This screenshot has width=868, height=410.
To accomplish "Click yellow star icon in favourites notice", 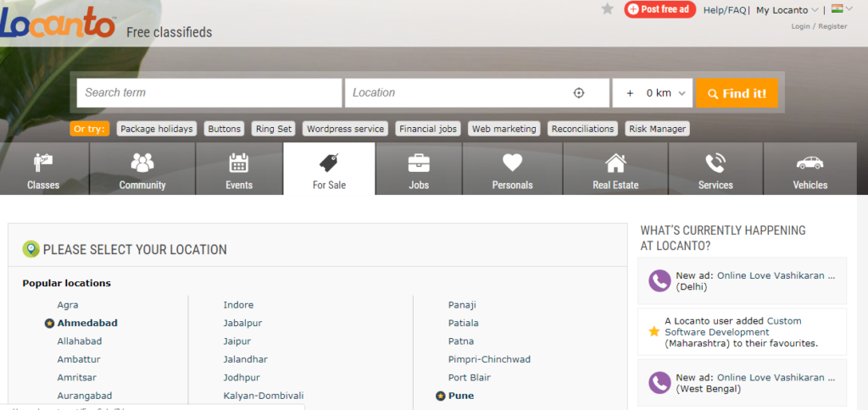I will [x=654, y=331].
